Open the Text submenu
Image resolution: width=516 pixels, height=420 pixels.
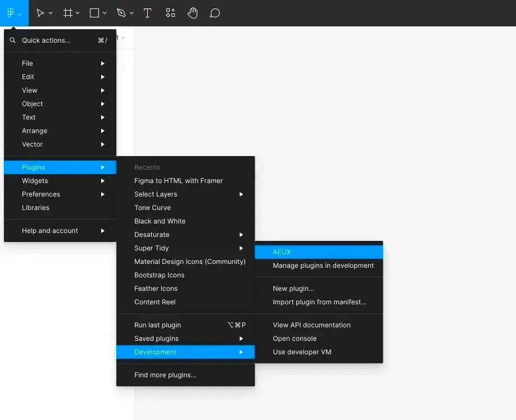60,117
